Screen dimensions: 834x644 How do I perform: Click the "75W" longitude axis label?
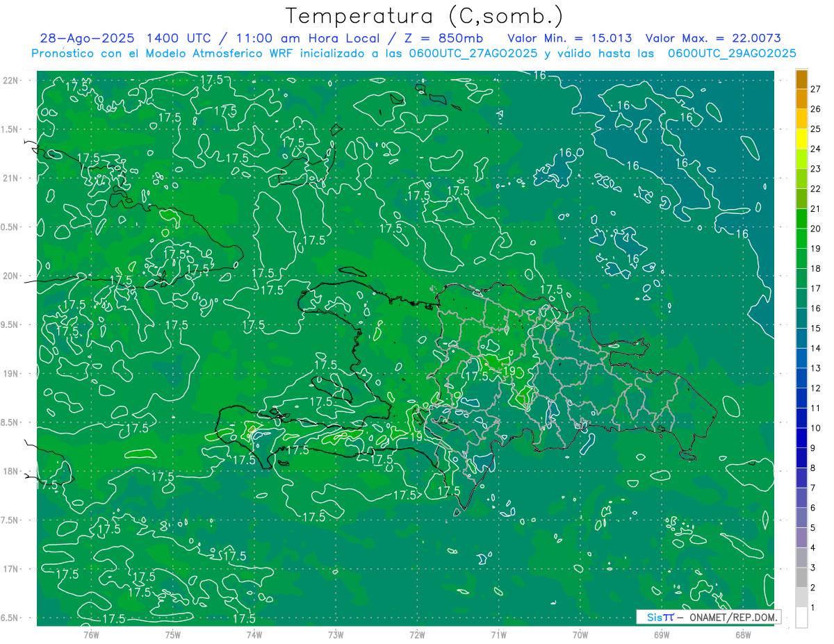pyautogui.click(x=173, y=634)
